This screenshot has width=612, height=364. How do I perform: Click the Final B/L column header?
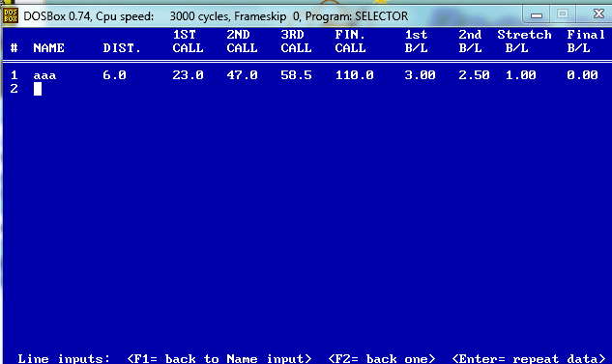[x=586, y=42]
